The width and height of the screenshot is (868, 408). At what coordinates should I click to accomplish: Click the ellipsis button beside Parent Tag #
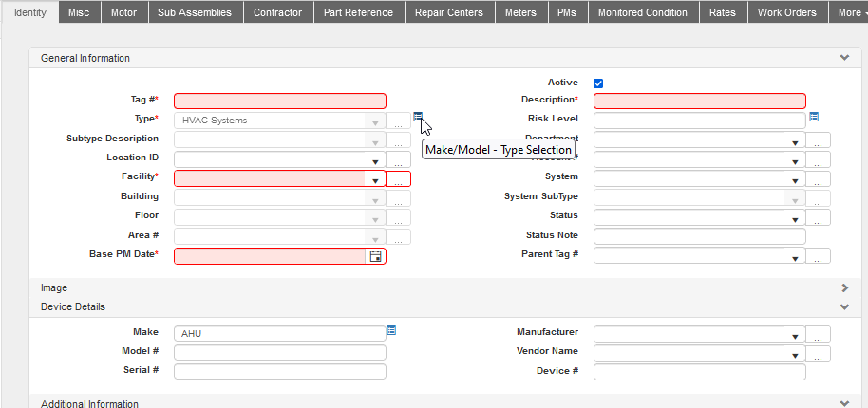click(818, 256)
